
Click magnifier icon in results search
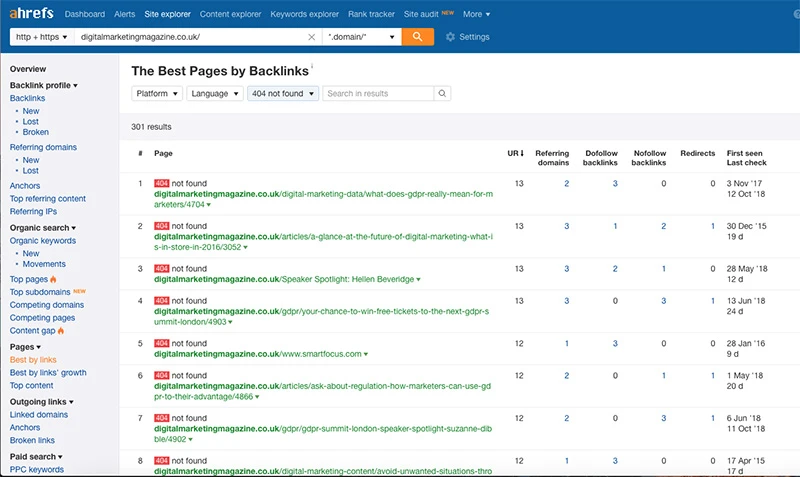[x=442, y=93]
